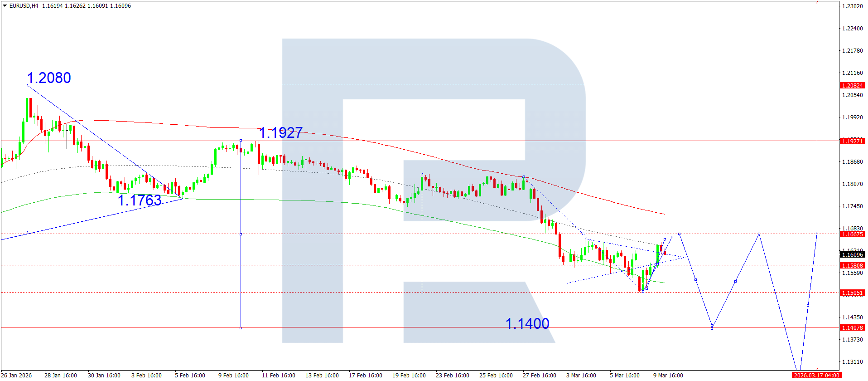Click the red 1.19271 price tag

[852, 142]
